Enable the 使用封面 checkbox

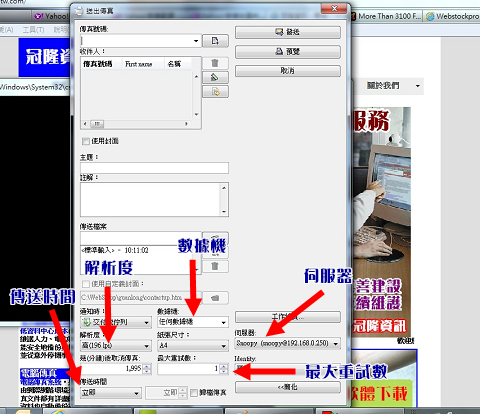(86, 141)
